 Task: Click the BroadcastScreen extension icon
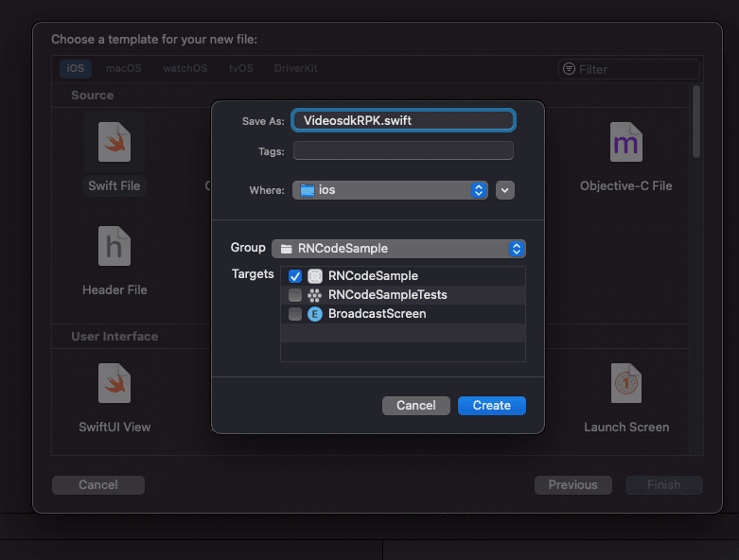(x=315, y=314)
